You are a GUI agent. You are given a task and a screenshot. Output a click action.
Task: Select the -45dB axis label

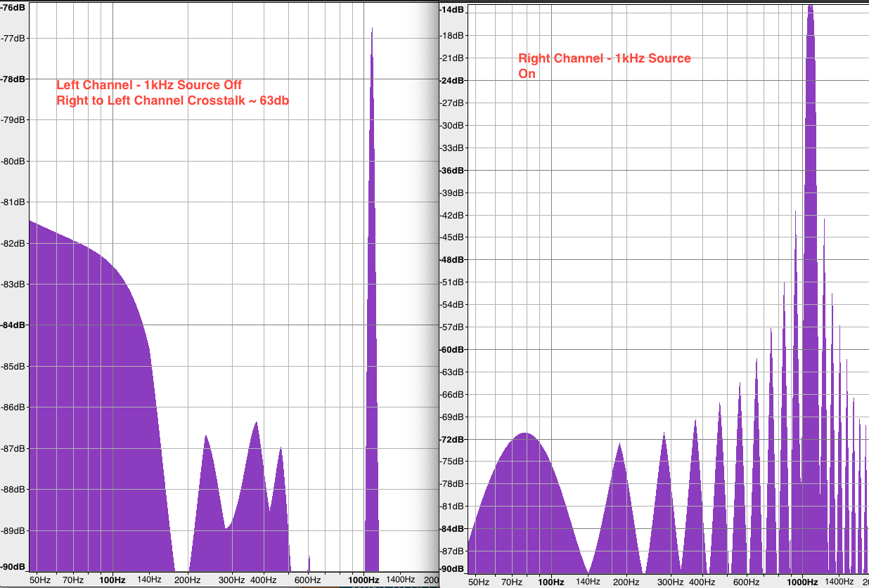click(x=451, y=237)
